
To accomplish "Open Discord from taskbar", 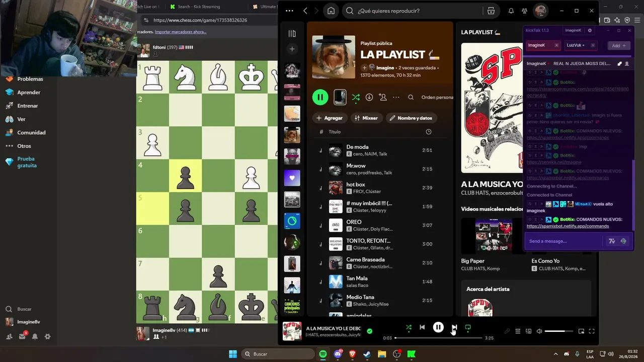I will point(338,354).
